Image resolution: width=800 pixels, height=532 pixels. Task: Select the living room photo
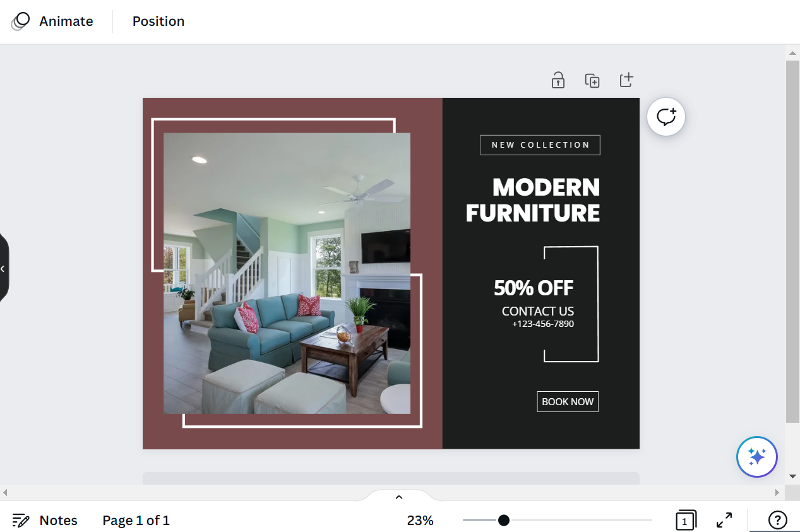point(287,273)
